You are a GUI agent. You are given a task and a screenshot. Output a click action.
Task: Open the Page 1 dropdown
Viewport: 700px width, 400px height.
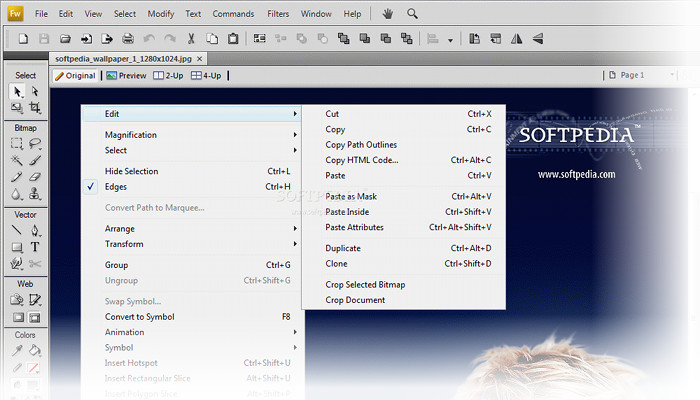click(641, 75)
